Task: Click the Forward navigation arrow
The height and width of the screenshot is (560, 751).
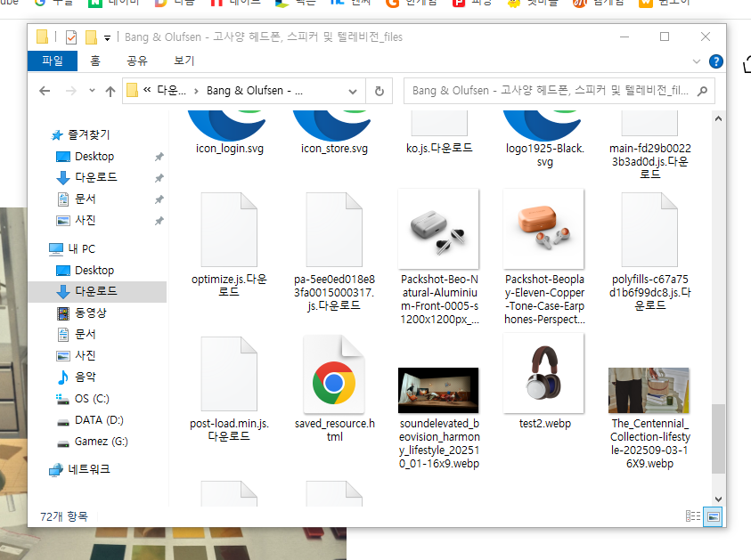Action: (x=71, y=91)
